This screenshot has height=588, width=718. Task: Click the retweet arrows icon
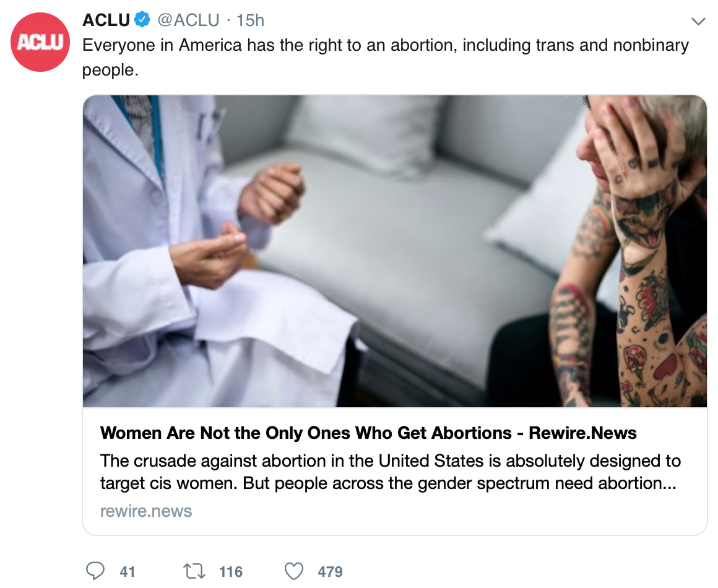194,571
